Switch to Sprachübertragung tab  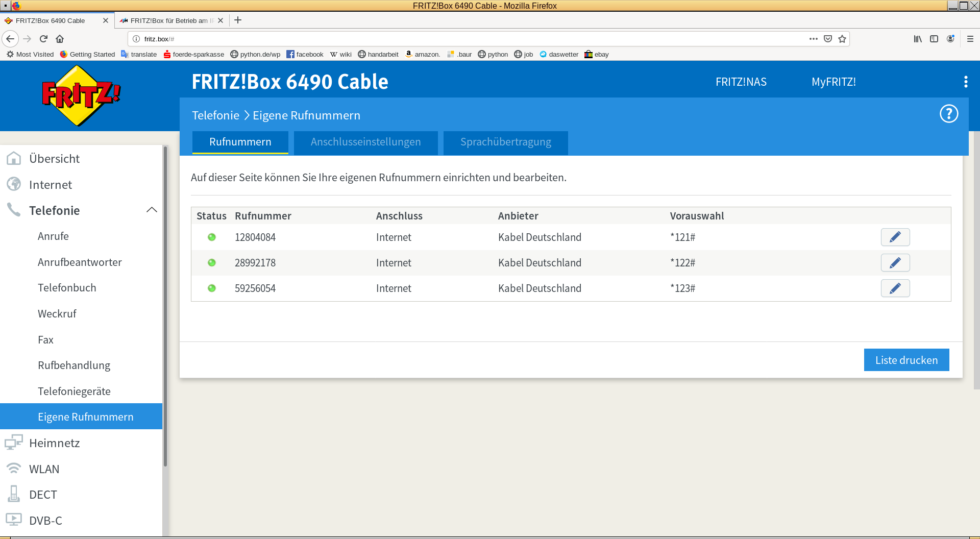pyautogui.click(x=506, y=142)
